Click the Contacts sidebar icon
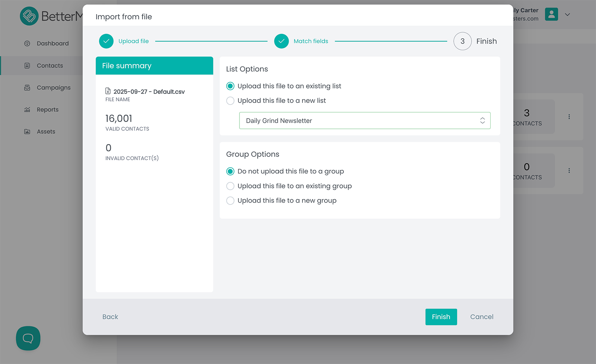This screenshot has height=364, width=596. point(27,66)
